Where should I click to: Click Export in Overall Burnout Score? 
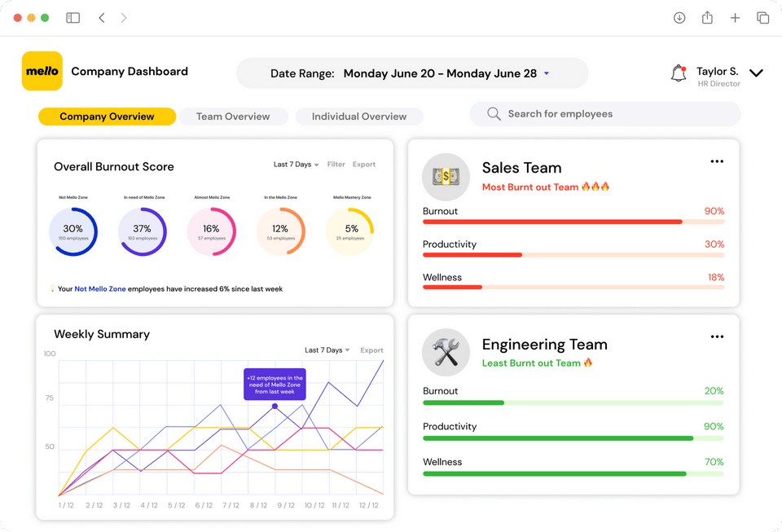click(x=364, y=165)
